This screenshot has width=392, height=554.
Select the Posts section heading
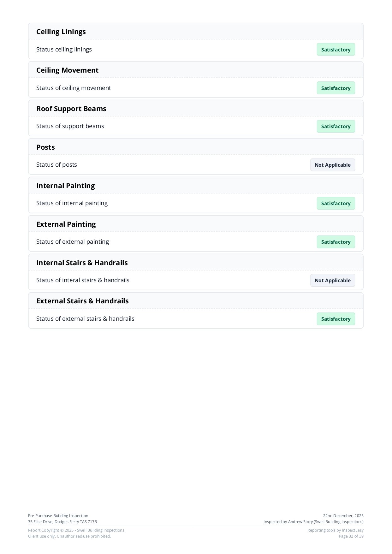[x=45, y=147]
